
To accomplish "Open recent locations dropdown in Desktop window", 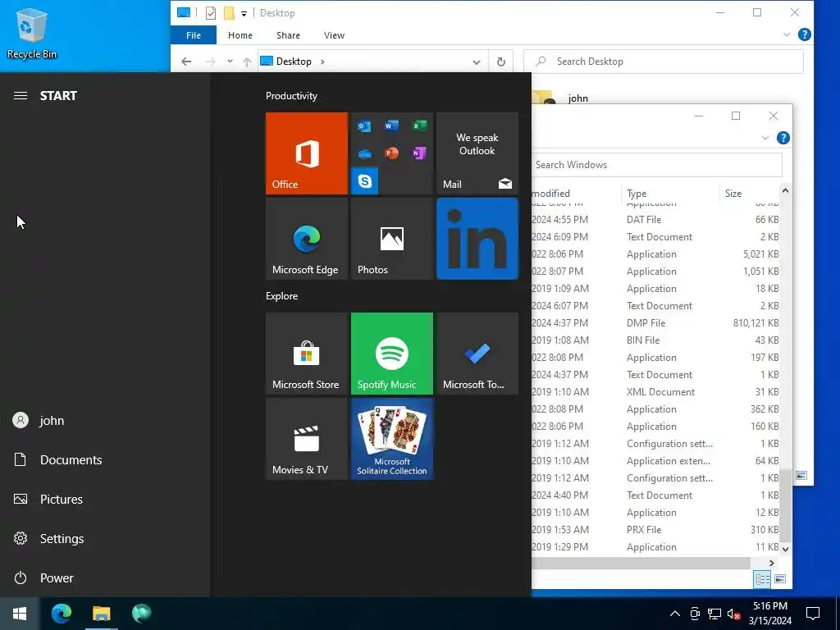I will [230, 62].
